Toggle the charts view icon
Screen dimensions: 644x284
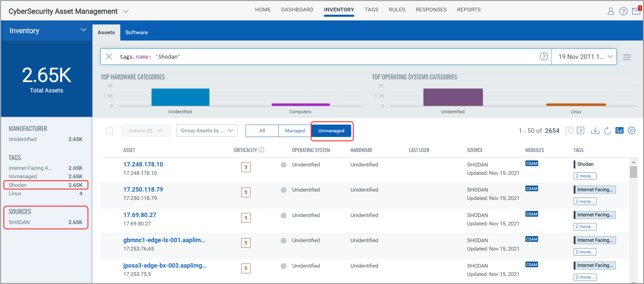click(x=620, y=131)
